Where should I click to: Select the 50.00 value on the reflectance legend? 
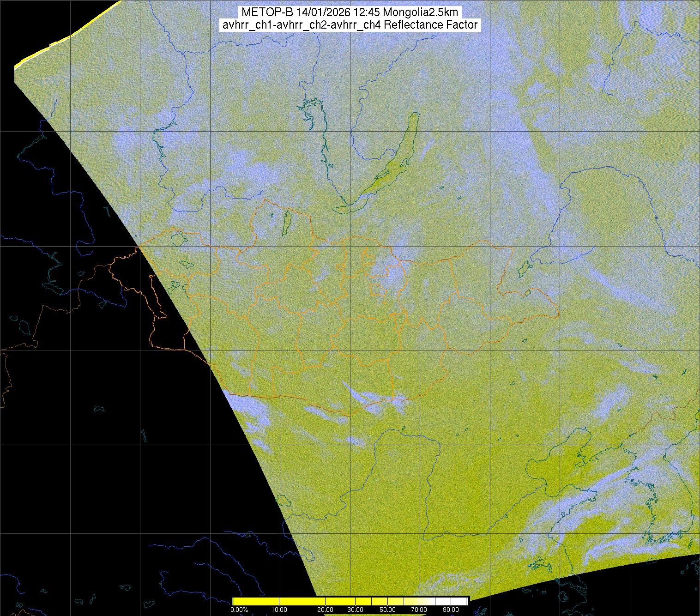click(x=388, y=610)
